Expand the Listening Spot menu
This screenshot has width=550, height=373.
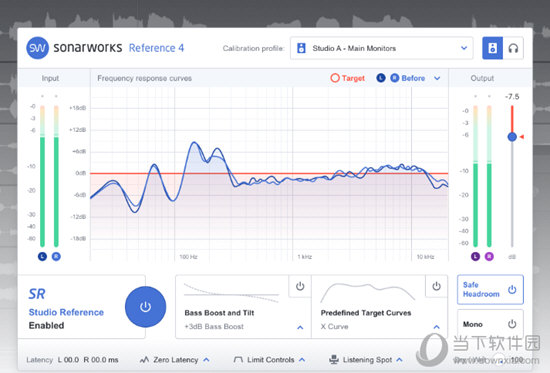click(399, 360)
